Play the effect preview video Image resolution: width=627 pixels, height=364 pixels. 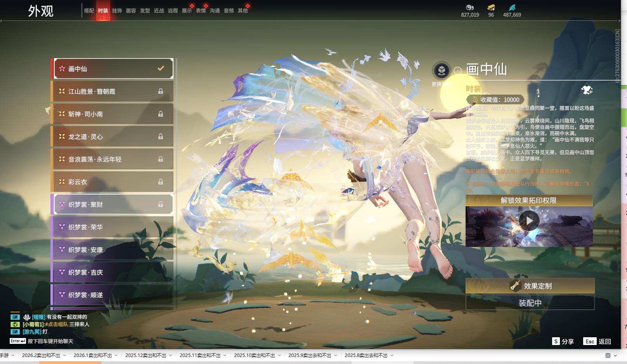click(529, 221)
